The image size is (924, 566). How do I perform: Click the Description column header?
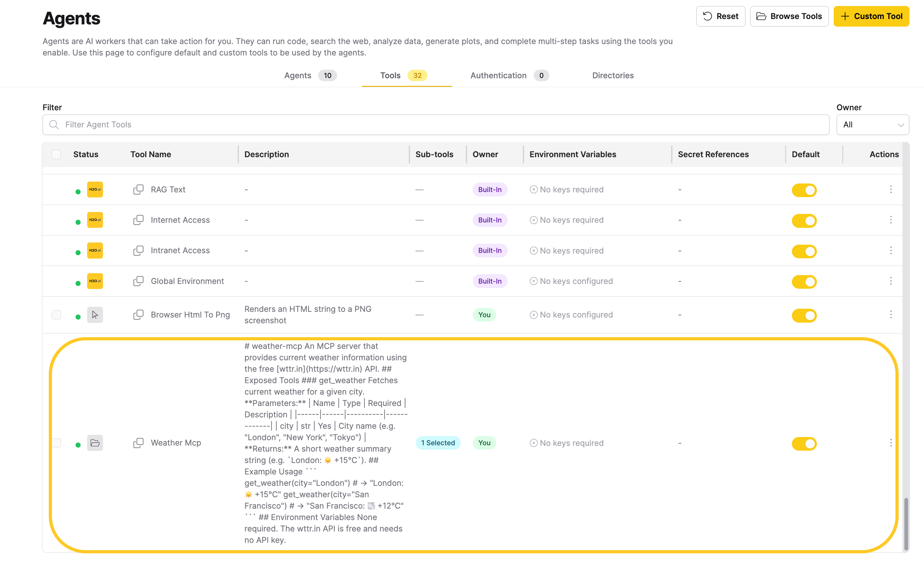(x=266, y=155)
